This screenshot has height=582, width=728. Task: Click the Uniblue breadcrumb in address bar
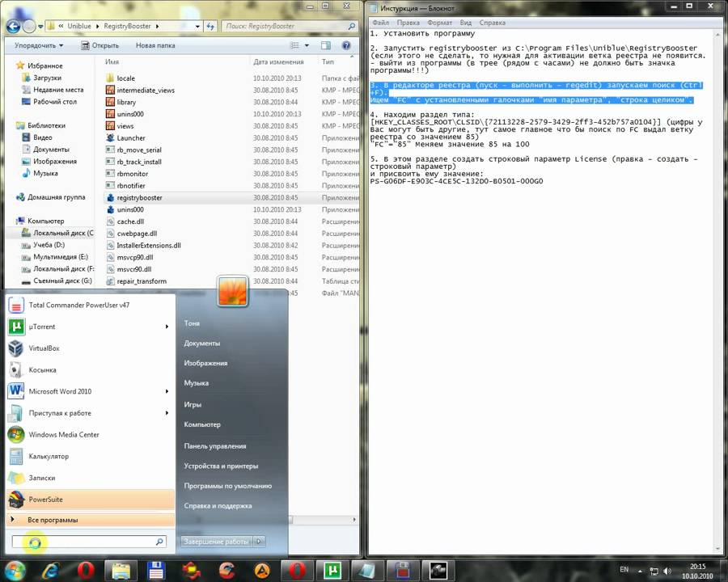[x=79, y=26]
